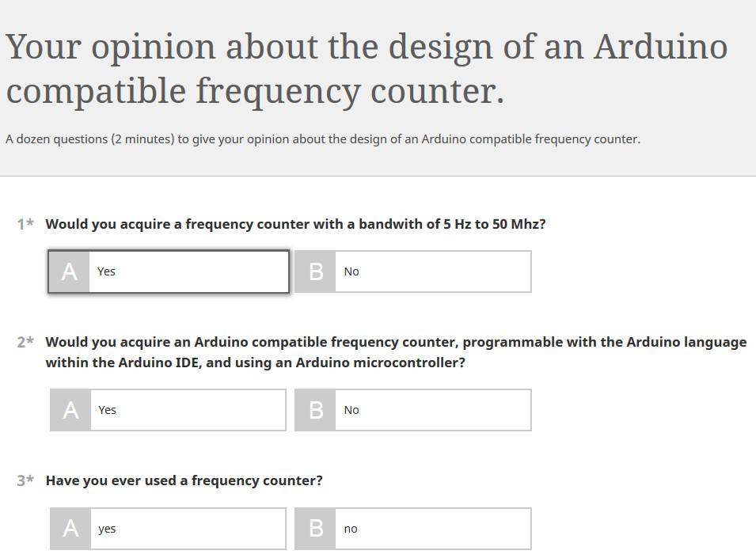Click the B key badge for the bandwidth question
This screenshot has width=756, height=558.
pyautogui.click(x=315, y=271)
